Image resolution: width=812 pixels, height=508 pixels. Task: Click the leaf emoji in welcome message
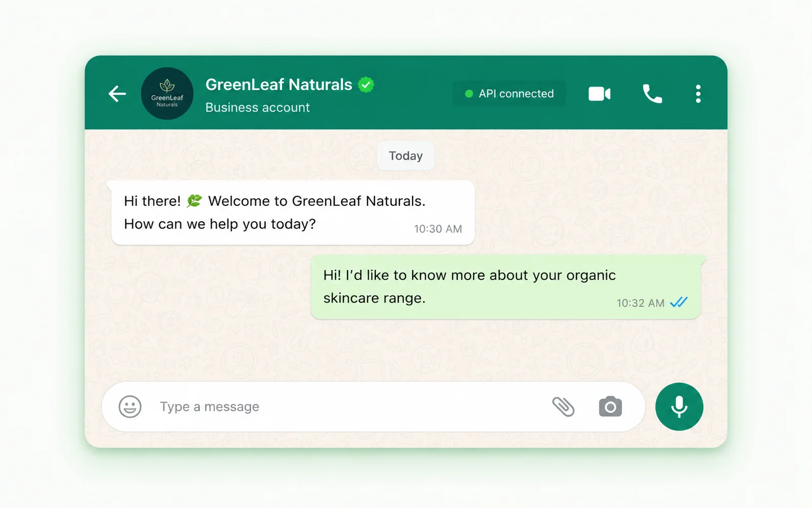[195, 201]
